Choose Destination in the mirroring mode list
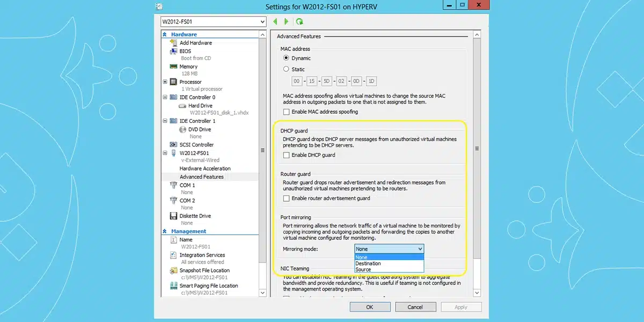The width and height of the screenshot is (644, 322). pos(368,264)
